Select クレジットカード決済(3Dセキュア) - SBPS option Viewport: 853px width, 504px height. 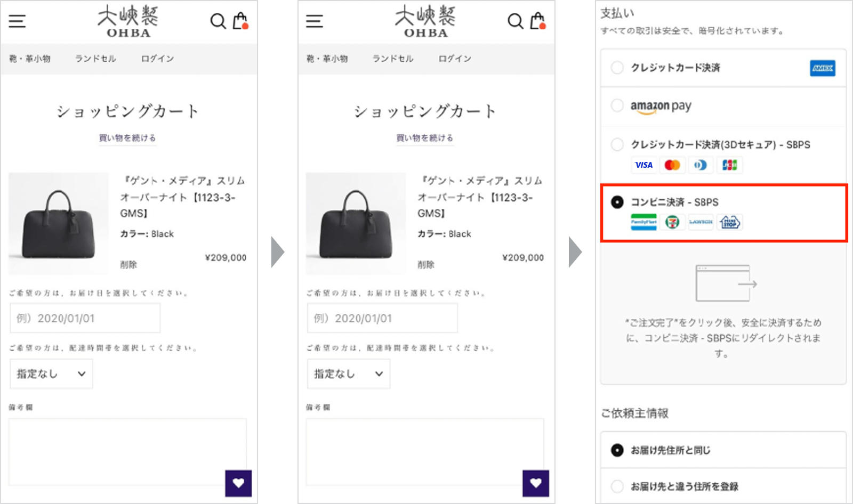[617, 144]
